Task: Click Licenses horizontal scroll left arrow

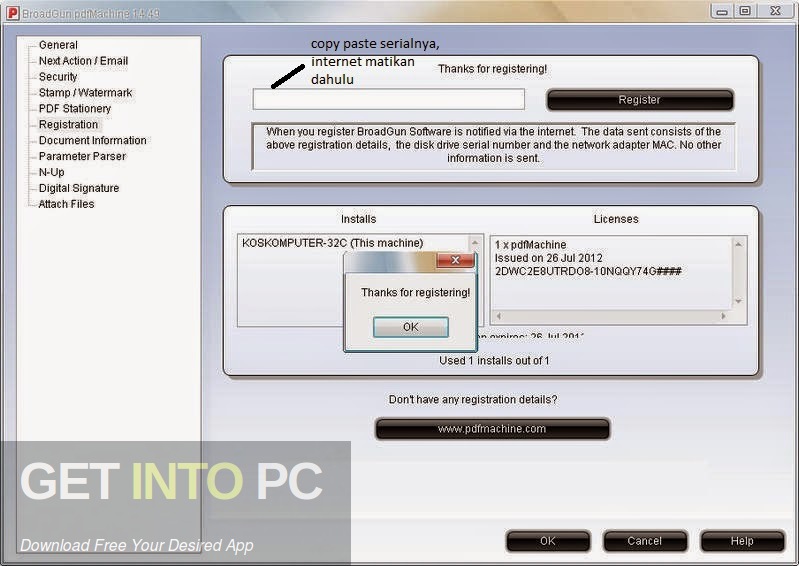Action: (498, 316)
